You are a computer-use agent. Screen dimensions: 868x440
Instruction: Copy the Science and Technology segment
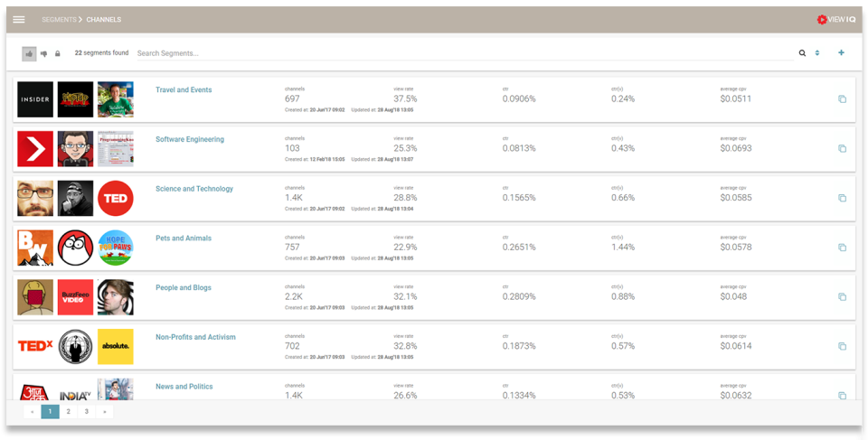coord(842,198)
